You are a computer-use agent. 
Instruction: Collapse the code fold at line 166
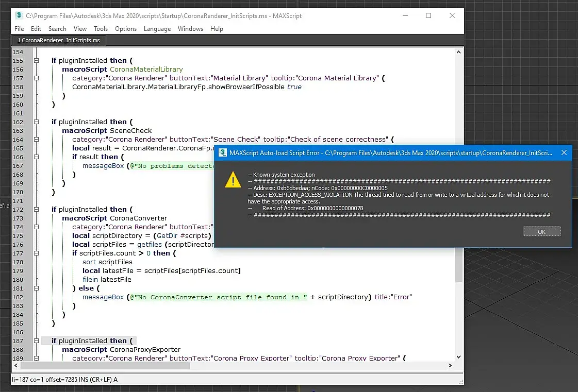[x=36, y=157]
